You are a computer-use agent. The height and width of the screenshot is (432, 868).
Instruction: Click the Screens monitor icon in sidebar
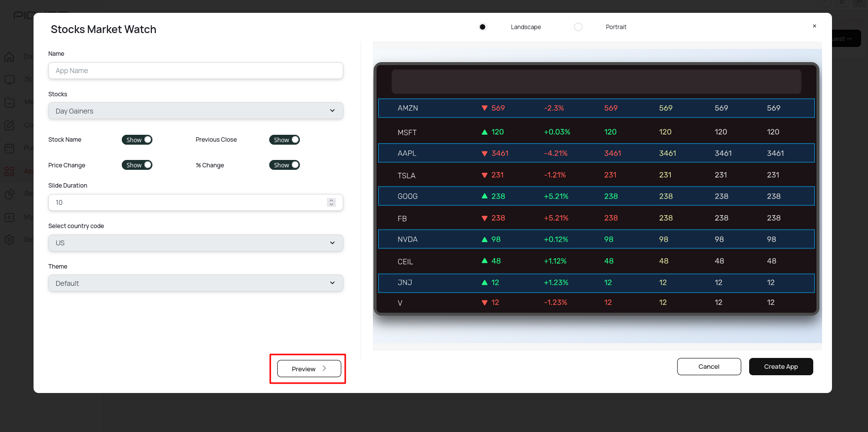pyautogui.click(x=9, y=79)
